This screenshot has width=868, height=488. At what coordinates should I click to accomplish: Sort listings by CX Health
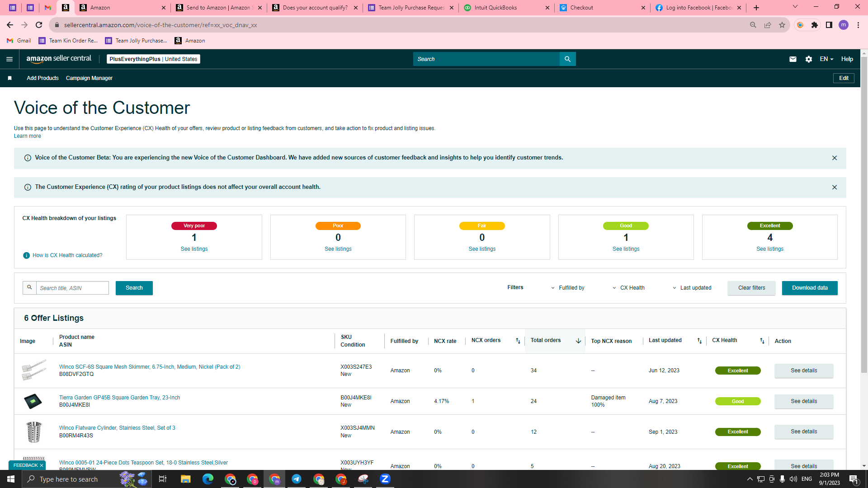pos(762,341)
